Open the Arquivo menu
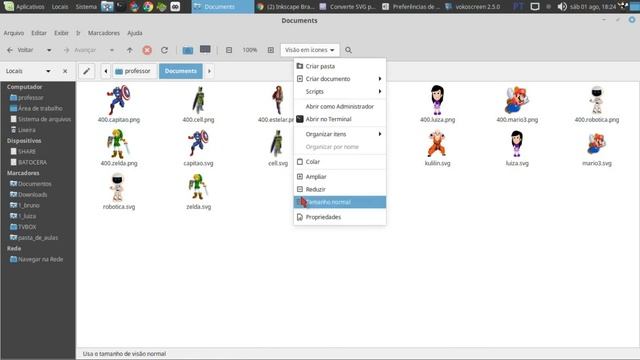Image resolution: width=640 pixels, height=360 pixels. [14, 33]
